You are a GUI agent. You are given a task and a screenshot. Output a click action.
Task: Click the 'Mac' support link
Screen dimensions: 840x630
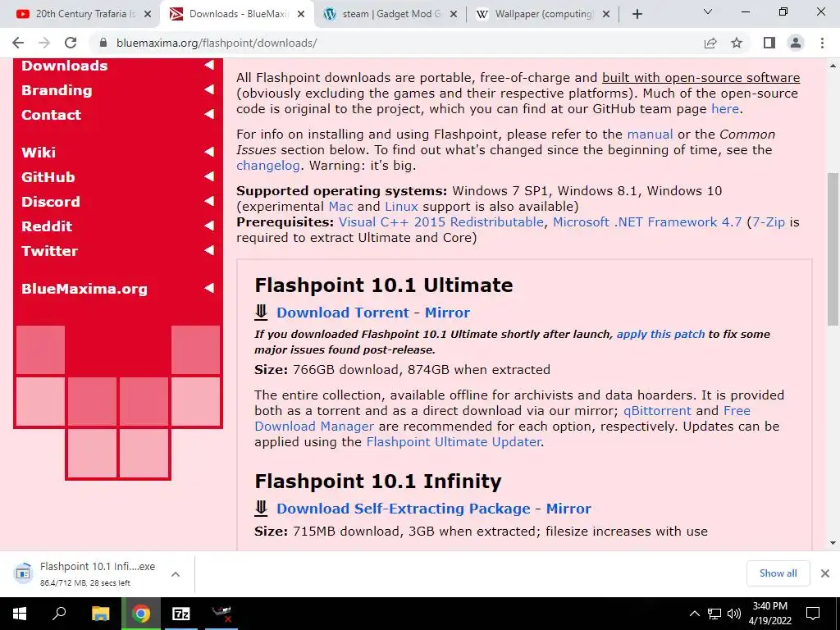click(x=340, y=207)
